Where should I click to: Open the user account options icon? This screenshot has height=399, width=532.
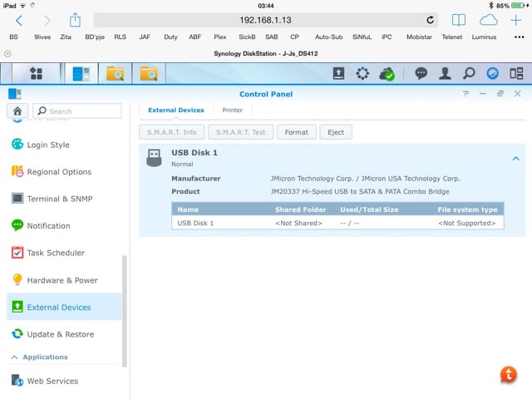pyautogui.click(x=445, y=74)
